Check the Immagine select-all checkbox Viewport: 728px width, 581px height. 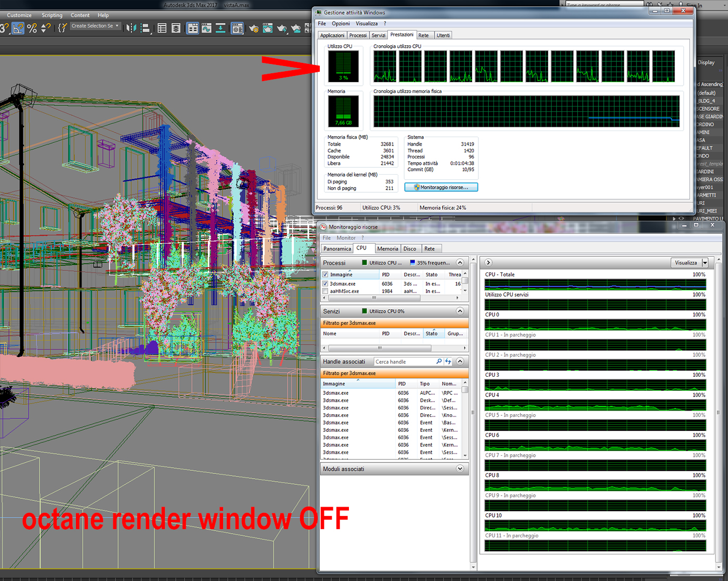pos(326,275)
